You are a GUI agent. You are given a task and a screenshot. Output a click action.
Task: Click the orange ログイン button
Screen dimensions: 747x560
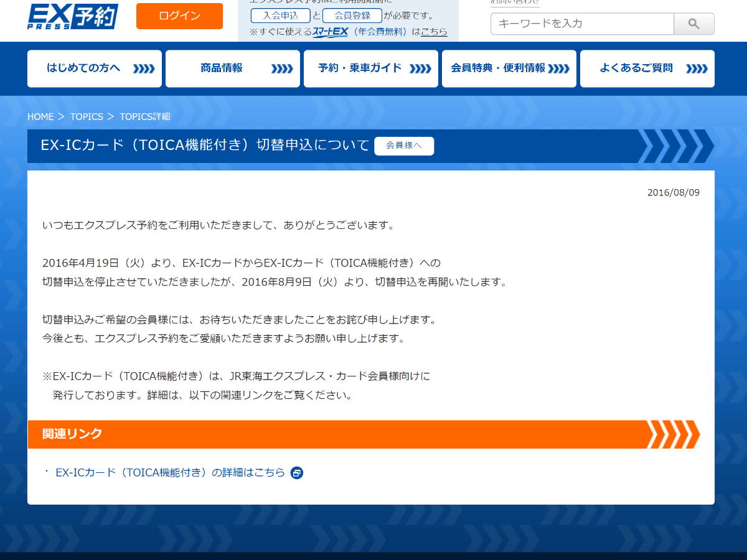tap(179, 16)
